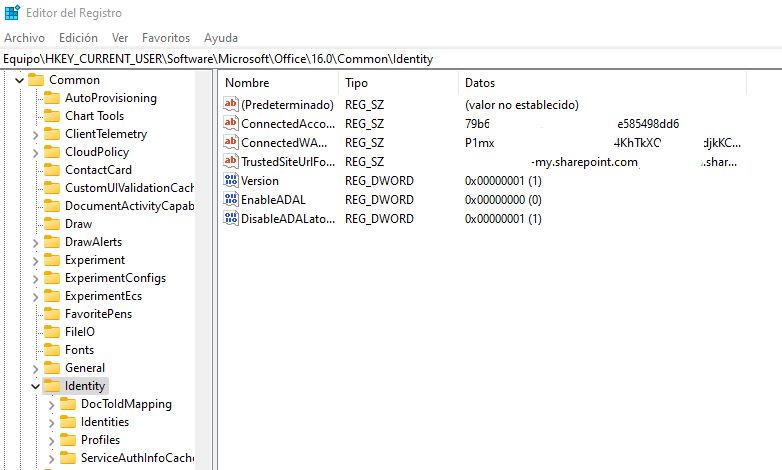This screenshot has width=782, height=470.
Task: Open the Favoritos menu
Action: click(x=166, y=38)
